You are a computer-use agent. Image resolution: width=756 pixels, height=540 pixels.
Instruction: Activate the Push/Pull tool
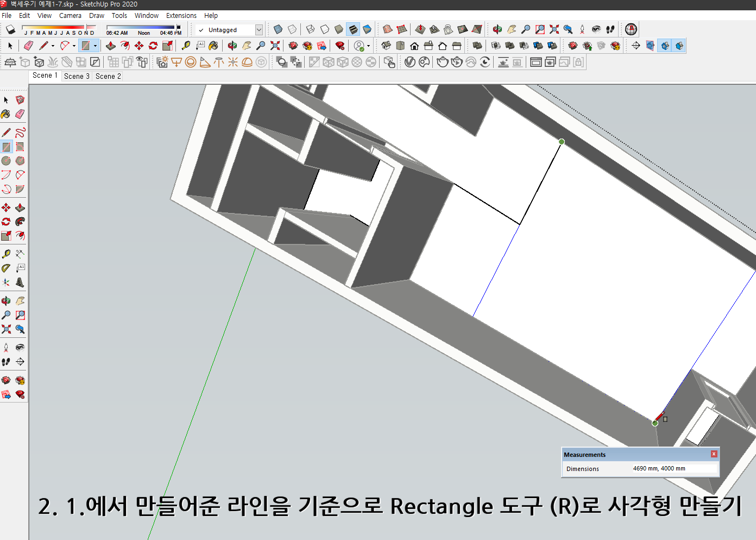tap(110, 46)
